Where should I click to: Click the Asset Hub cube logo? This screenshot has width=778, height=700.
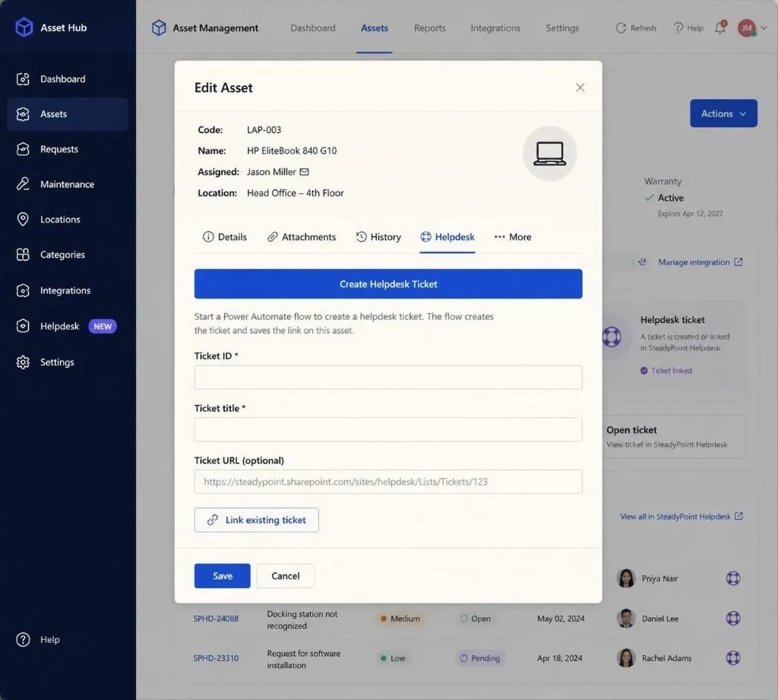click(x=24, y=27)
